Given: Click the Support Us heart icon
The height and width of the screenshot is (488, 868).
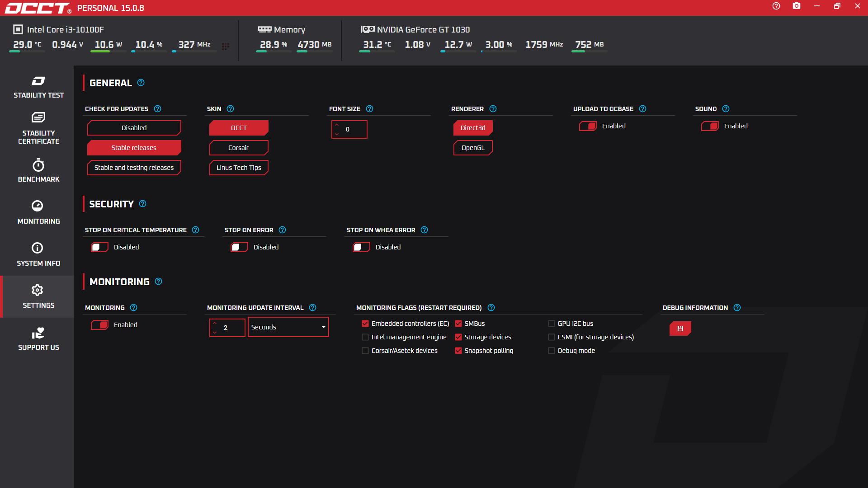Looking at the screenshot, I should [38, 333].
